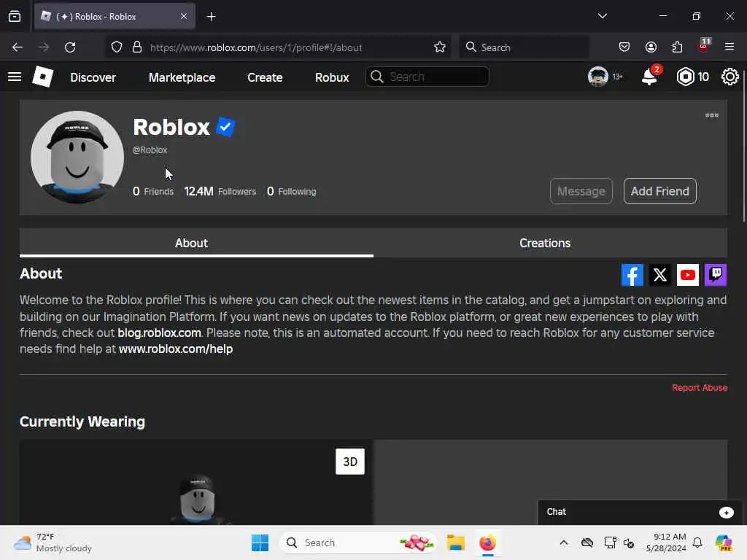View the 0 Following list
Viewport: 747px width, 560px height.
point(292,192)
